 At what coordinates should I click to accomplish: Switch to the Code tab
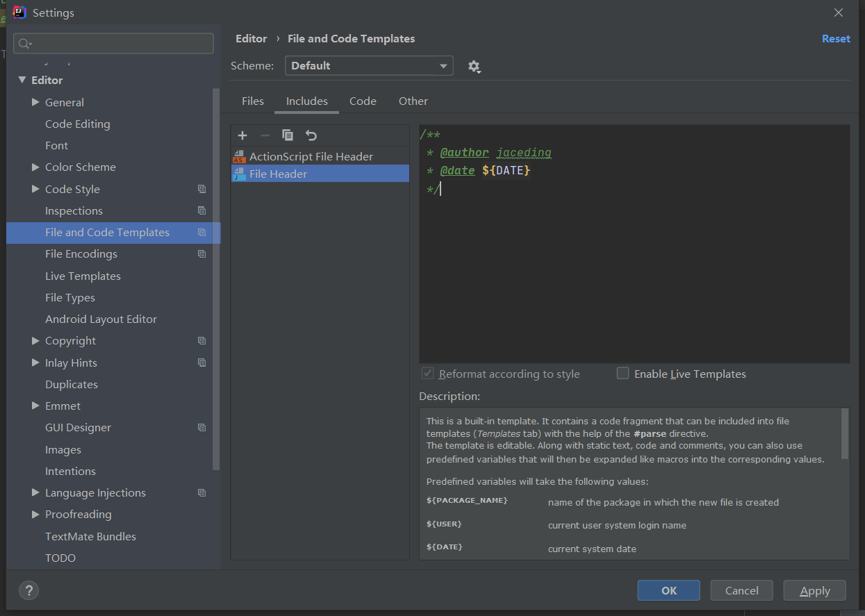(x=363, y=101)
